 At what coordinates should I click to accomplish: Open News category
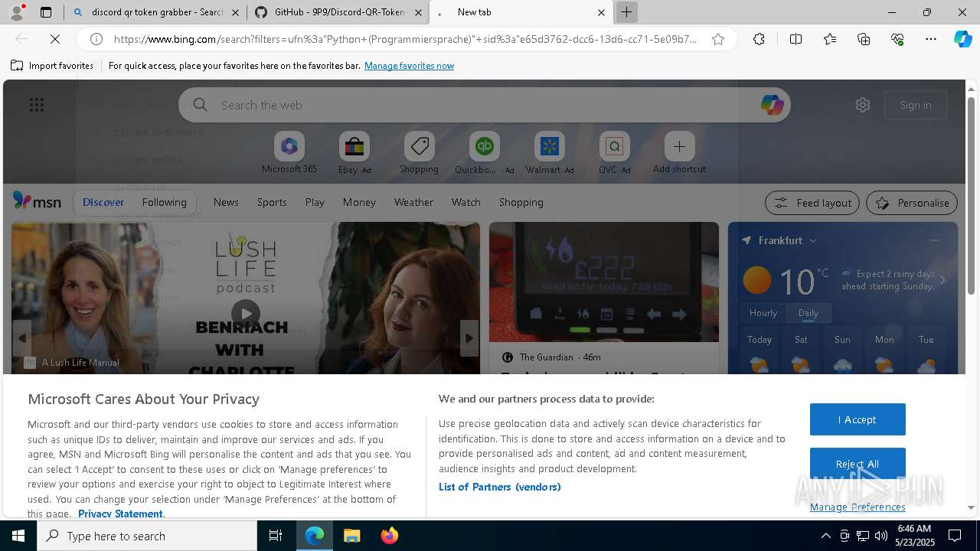tap(226, 202)
